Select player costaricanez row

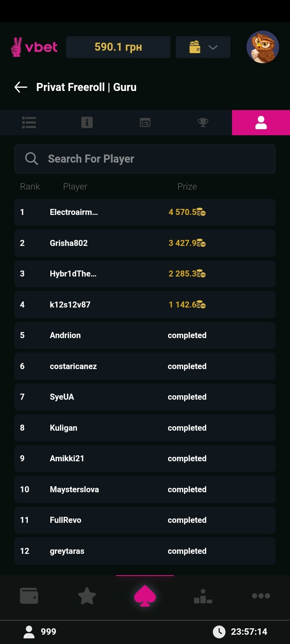click(x=145, y=366)
